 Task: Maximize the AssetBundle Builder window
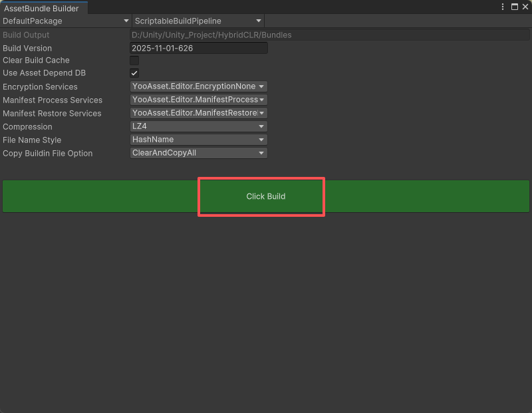514,7
